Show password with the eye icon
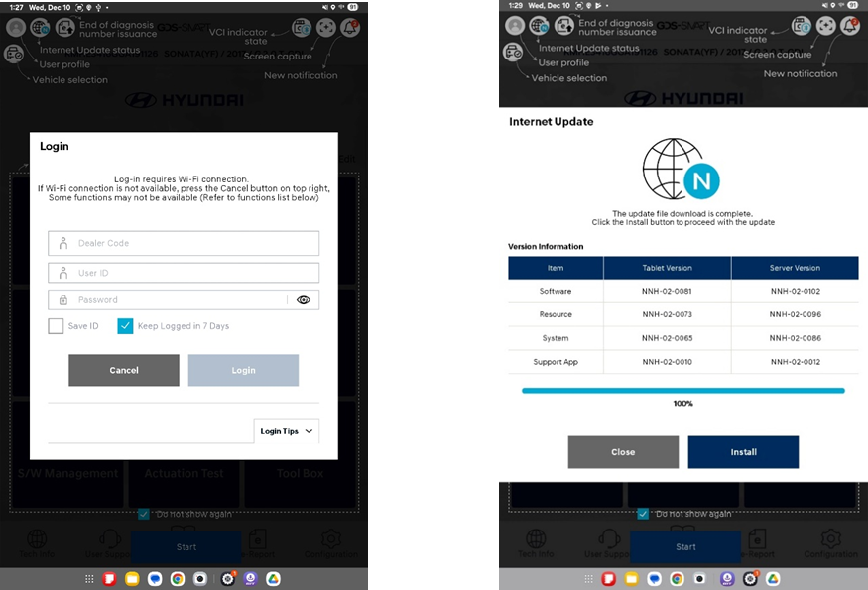 coord(303,300)
